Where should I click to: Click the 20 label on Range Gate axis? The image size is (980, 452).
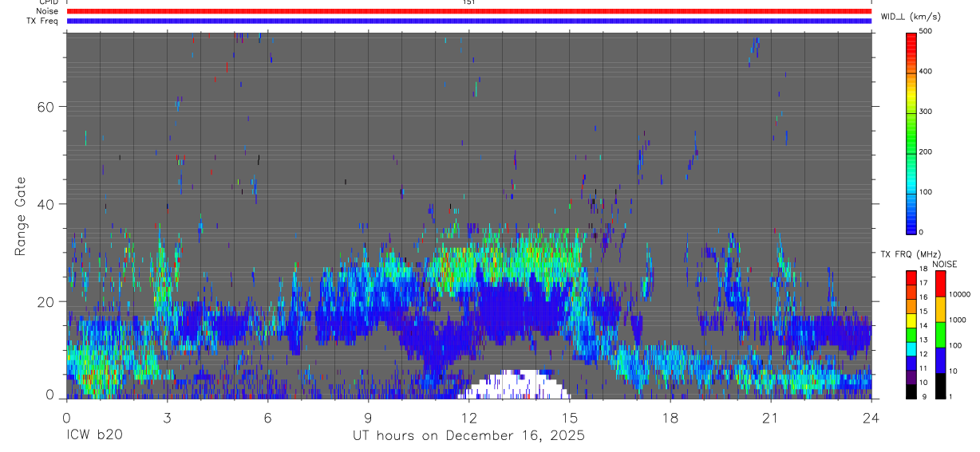46,301
